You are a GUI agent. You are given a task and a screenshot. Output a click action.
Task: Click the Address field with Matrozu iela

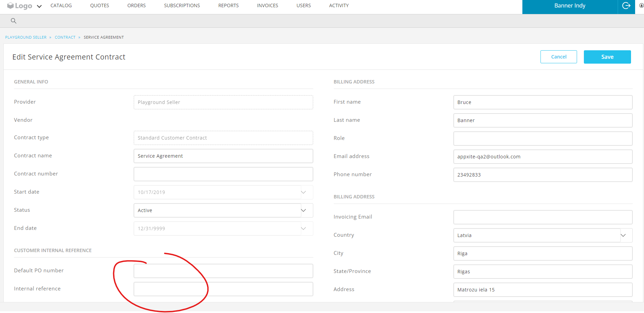(x=543, y=290)
